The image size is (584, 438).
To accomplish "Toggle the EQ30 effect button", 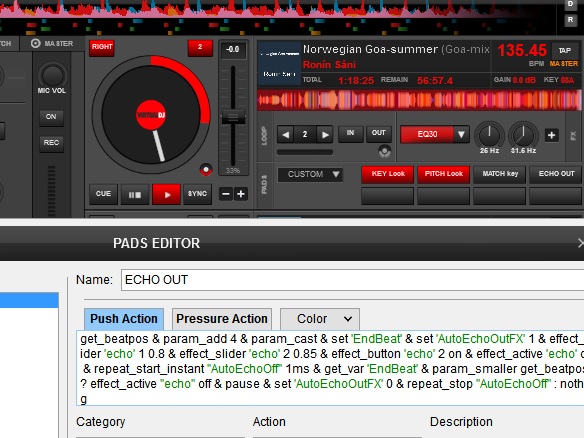I will point(427,134).
